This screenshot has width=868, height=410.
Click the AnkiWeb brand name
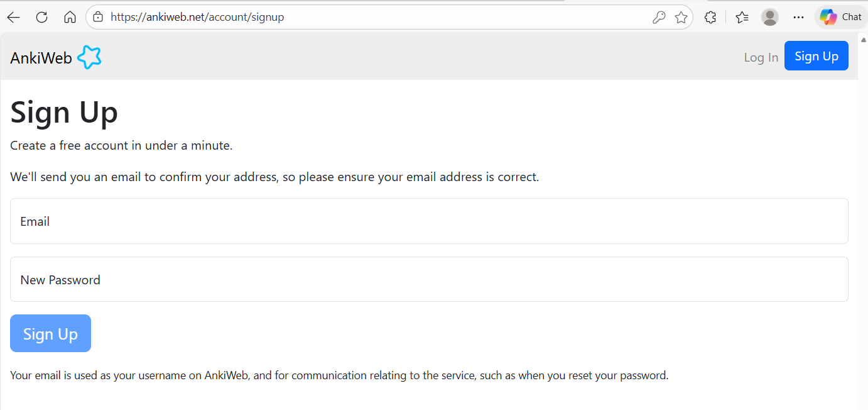click(41, 58)
